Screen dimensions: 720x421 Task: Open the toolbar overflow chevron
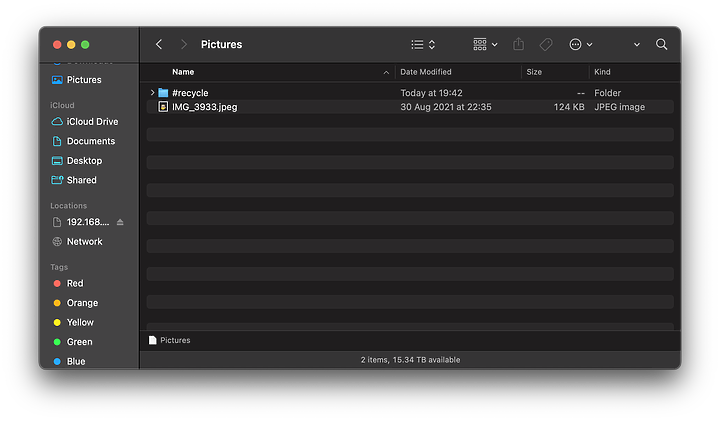pyautogui.click(x=636, y=45)
